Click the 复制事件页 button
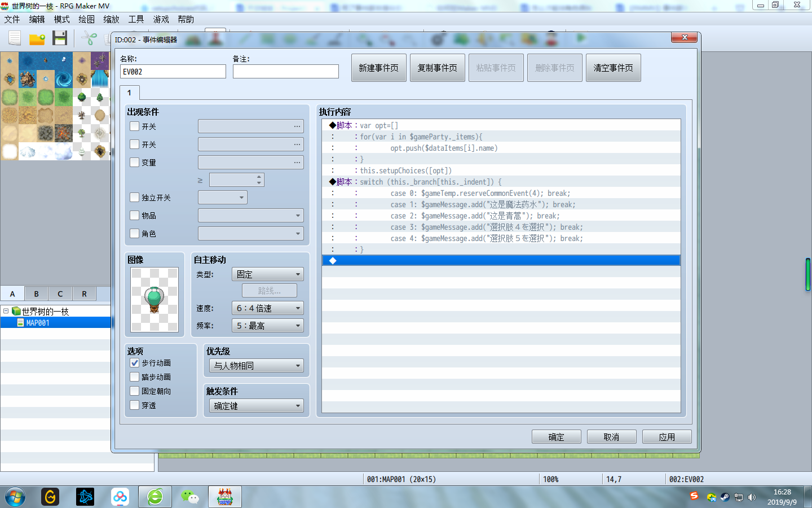 coord(438,68)
